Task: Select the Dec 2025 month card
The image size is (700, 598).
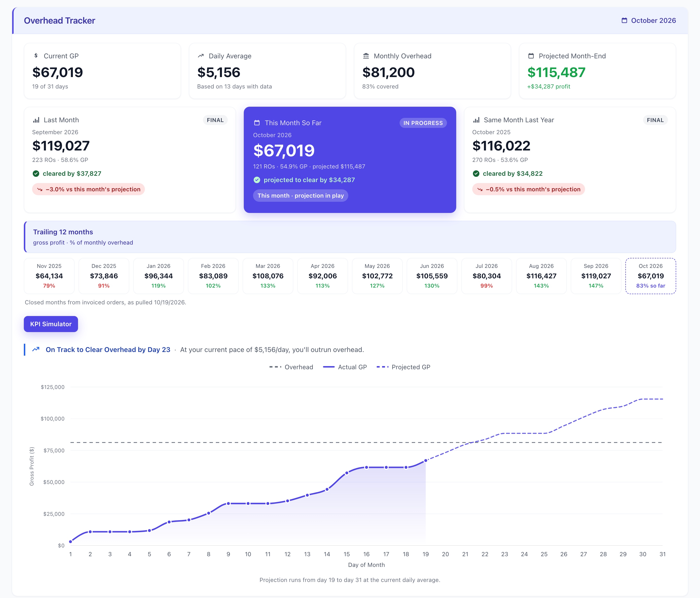Action: pos(104,276)
